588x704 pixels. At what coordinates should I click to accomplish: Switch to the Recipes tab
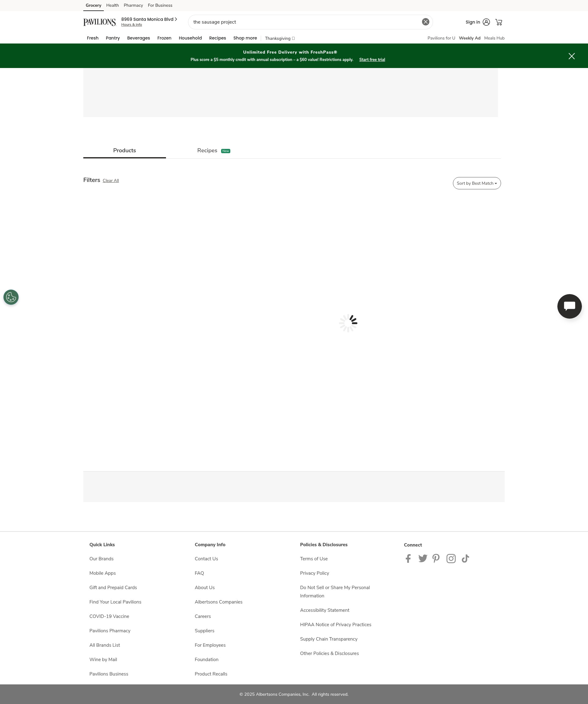[213, 150]
